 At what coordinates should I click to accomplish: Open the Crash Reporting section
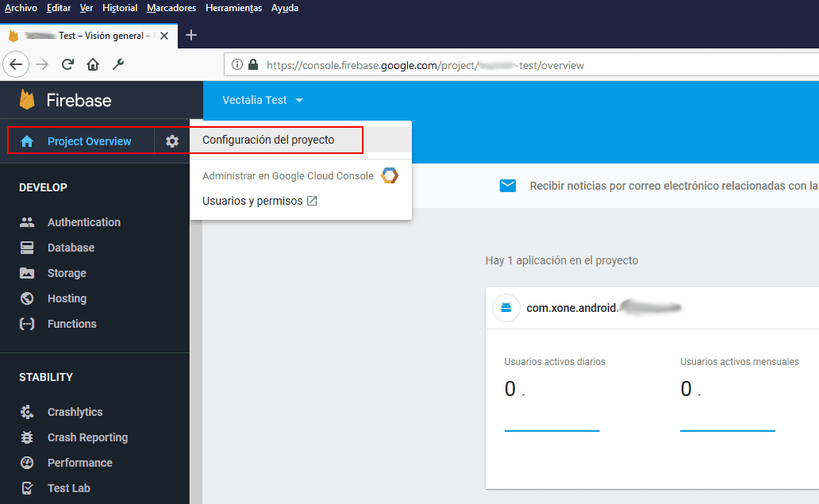coord(88,437)
